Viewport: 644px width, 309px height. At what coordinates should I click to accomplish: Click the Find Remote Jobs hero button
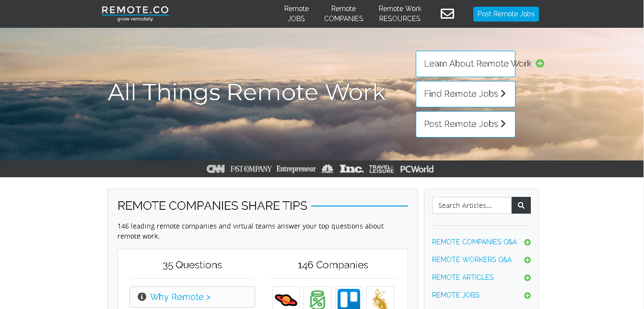pyautogui.click(x=466, y=94)
